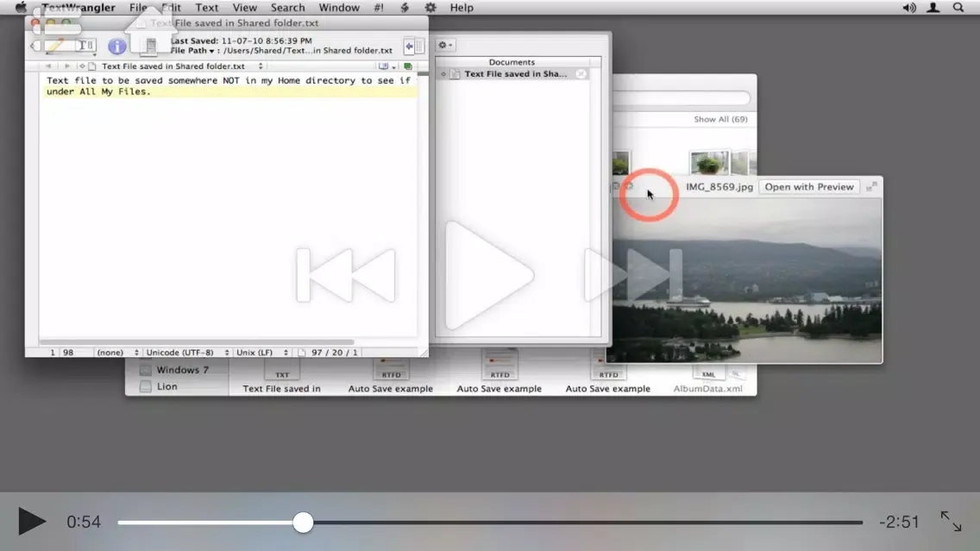Start playback with bottom bar play button

click(31, 521)
